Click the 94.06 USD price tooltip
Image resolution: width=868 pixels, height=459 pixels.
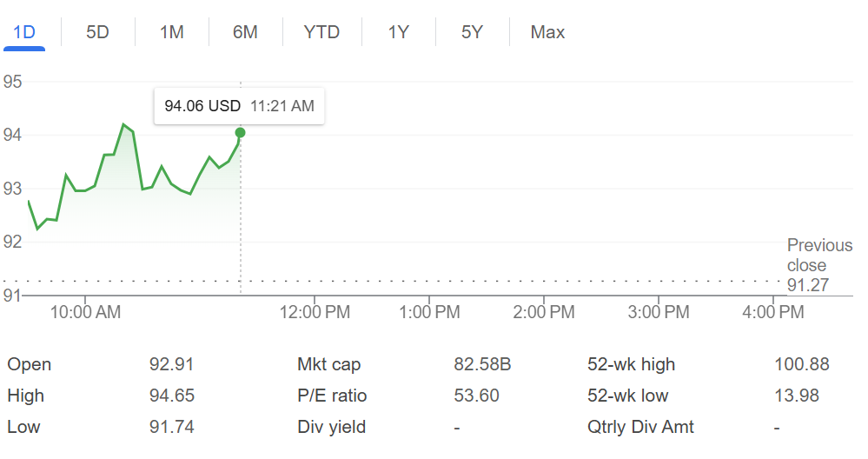(239, 106)
